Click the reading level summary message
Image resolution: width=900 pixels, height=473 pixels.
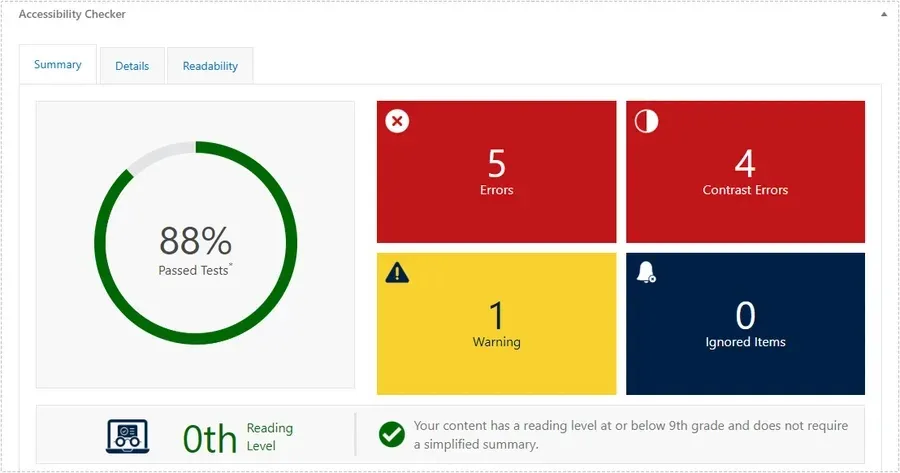point(631,435)
